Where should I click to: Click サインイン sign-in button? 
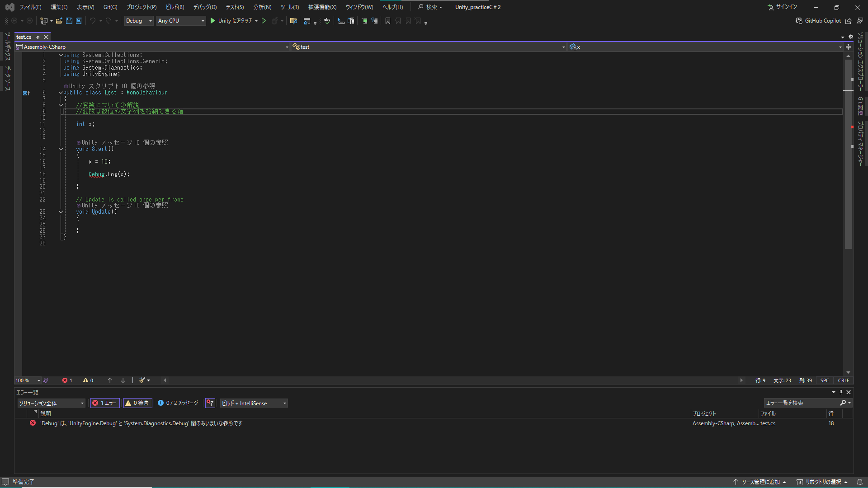[783, 7]
